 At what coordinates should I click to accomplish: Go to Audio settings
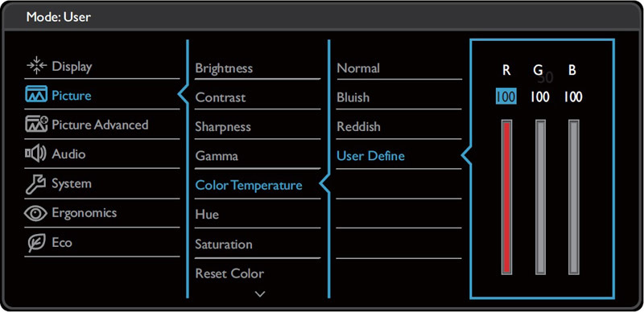pos(68,154)
